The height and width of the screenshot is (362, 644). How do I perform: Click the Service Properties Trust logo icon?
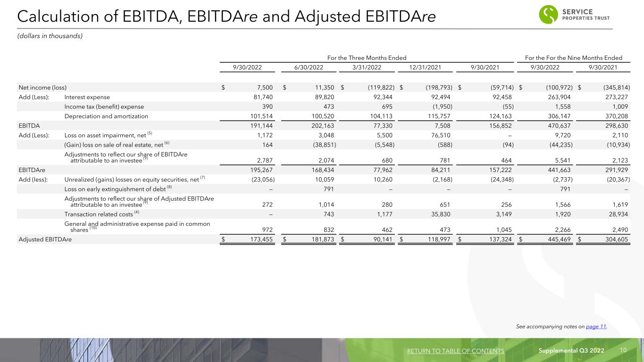[548, 14]
